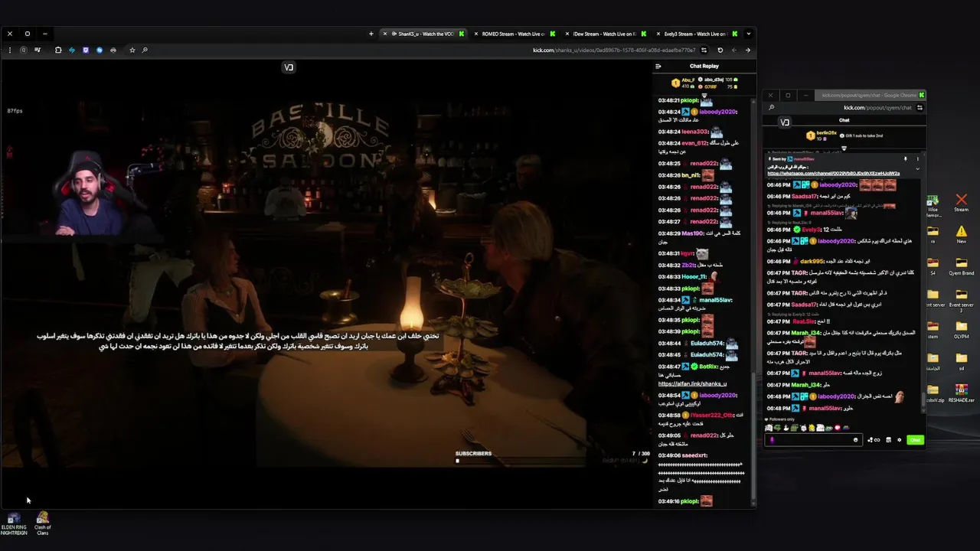This screenshot has height=551, width=980.
Task: Click the purple extension icon in toolbar
Action: pyautogui.click(x=86, y=50)
